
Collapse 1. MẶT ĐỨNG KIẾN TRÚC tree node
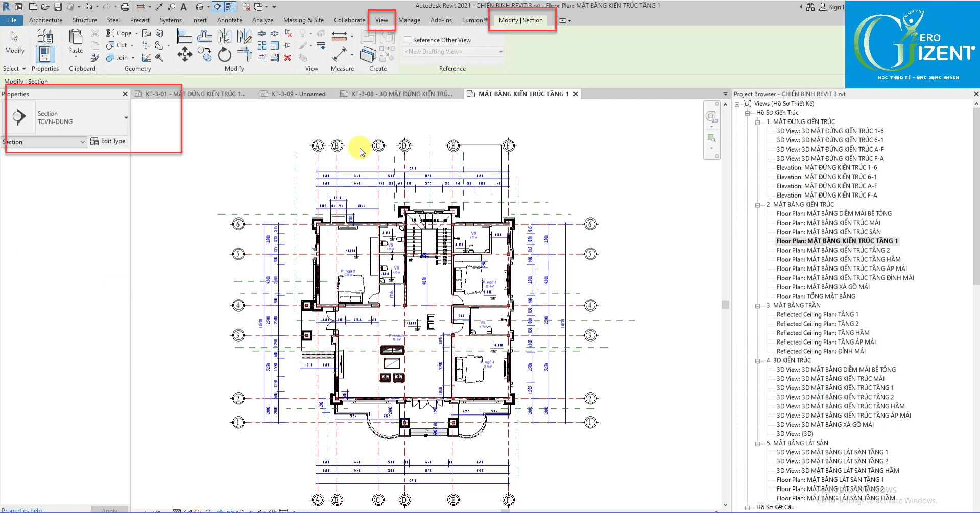pos(757,122)
